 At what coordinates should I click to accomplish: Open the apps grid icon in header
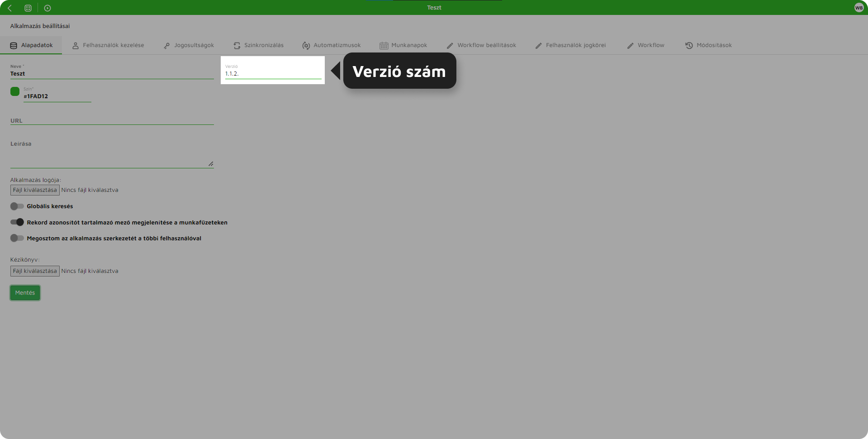point(28,8)
